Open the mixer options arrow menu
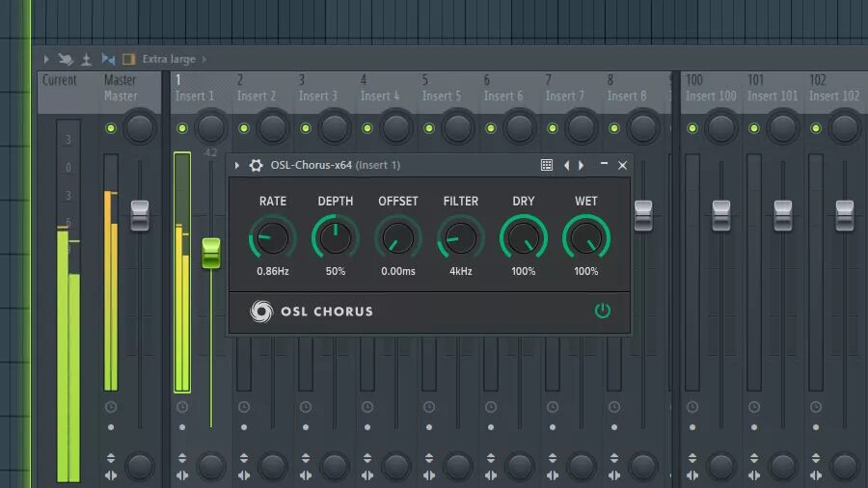This screenshot has width=868, height=488. [46, 59]
